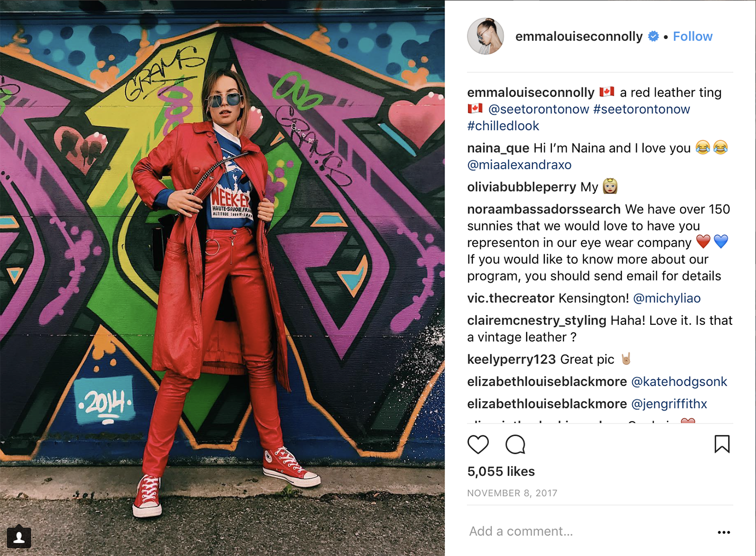The height and width of the screenshot is (556, 756).
Task: Show tagged people icon on photo
Action: tap(19, 537)
